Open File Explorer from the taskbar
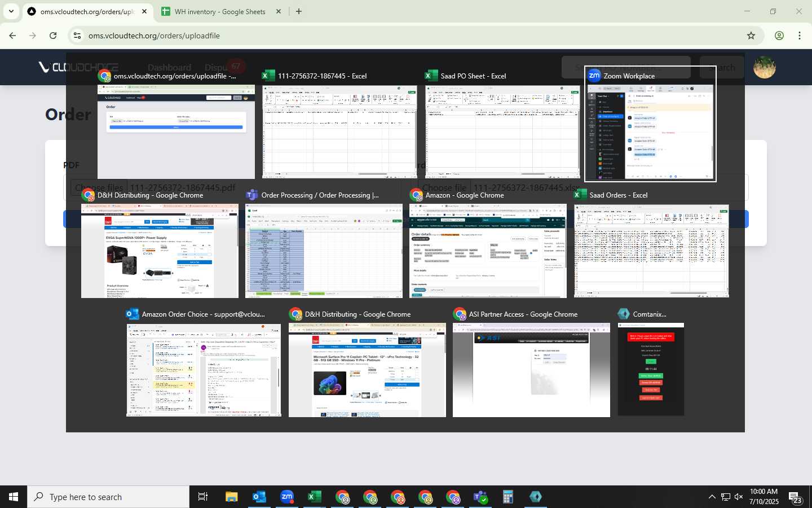The image size is (812, 508). (231, 497)
